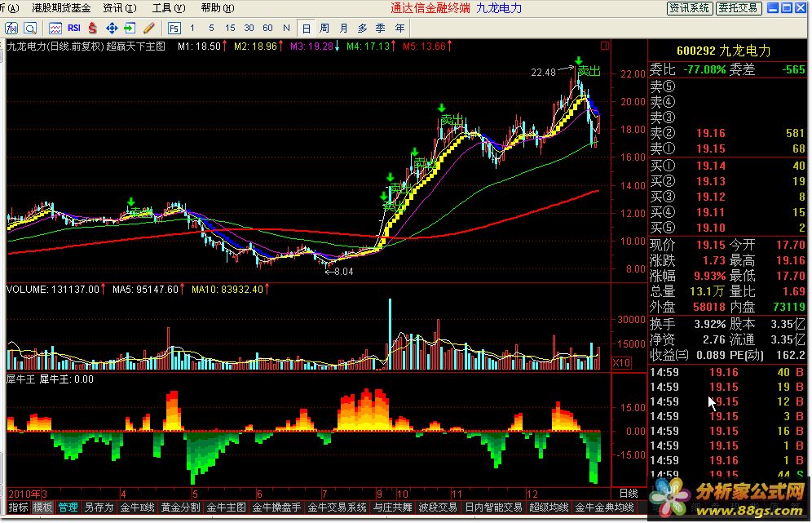Select weekly (周) K-line period
This screenshot has width=812, height=523.
point(324,28)
